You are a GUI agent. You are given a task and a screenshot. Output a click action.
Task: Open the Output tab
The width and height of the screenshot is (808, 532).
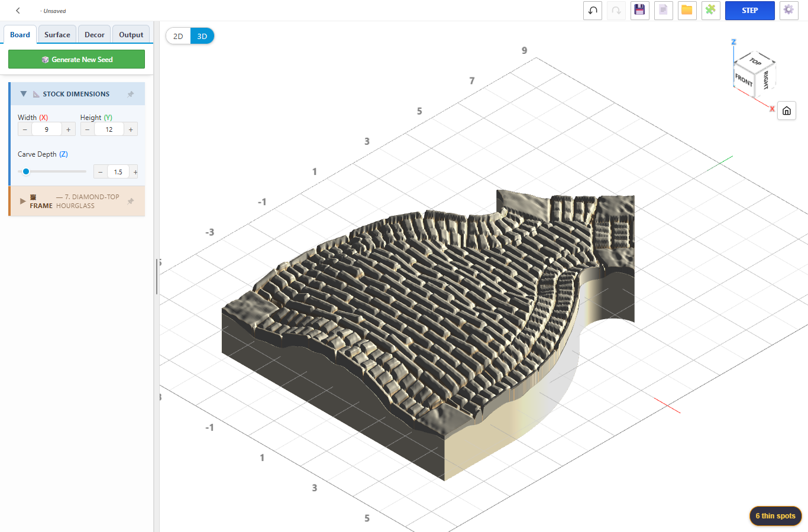[x=131, y=34]
